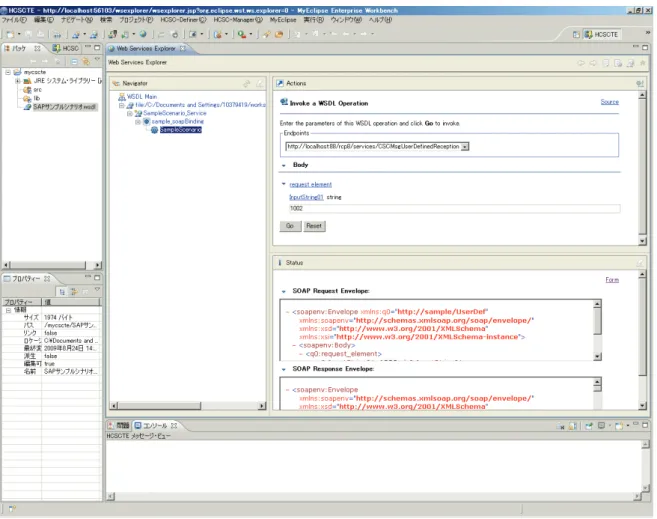The height and width of the screenshot is (519, 657).
Task: Click the Navigator horizontal scrollbar
Action: point(188,405)
